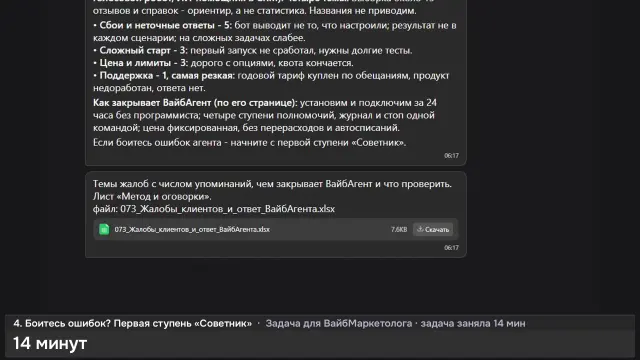640x360 pixels.
Task: Click the 06:17 timestamp under the Советник message
Action: 451,156
